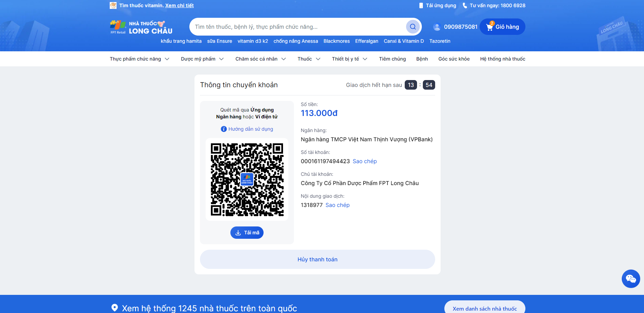This screenshot has height=313, width=644.
Task: Open Thực phẩm chức năng menu label
Action: click(x=135, y=59)
